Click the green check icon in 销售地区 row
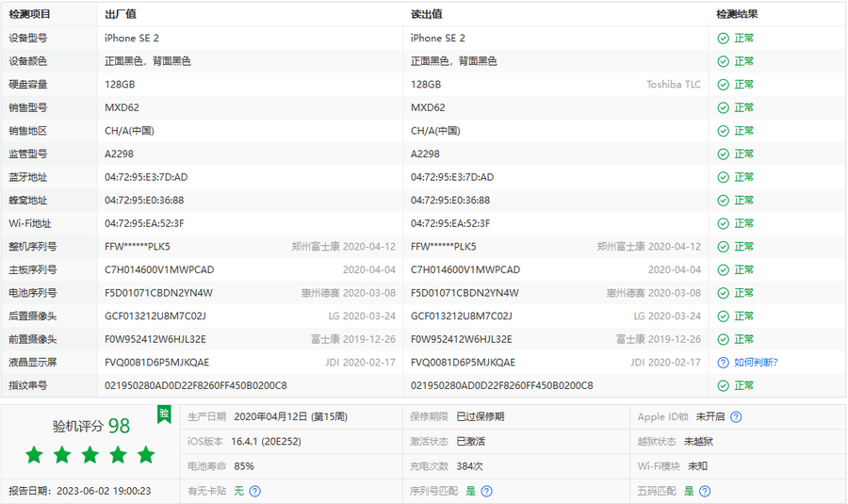Image resolution: width=848 pixels, height=504 pixels. [x=723, y=131]
